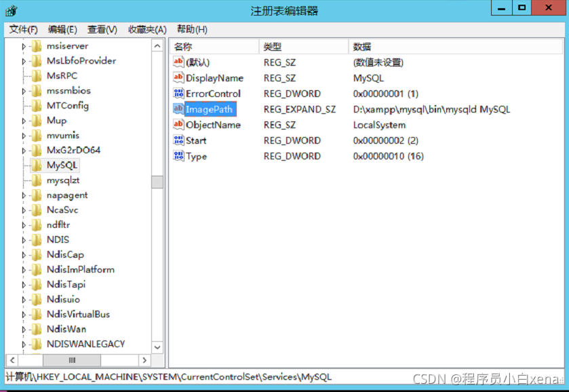Viewport: 569px width, 392px height.
Task: Click the string icon next to DisplayName
Action: click(178, 77)
